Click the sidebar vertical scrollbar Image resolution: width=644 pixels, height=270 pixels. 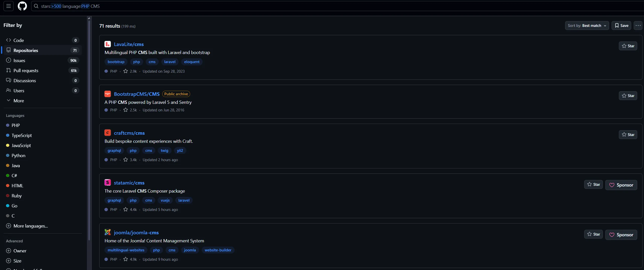89,131
